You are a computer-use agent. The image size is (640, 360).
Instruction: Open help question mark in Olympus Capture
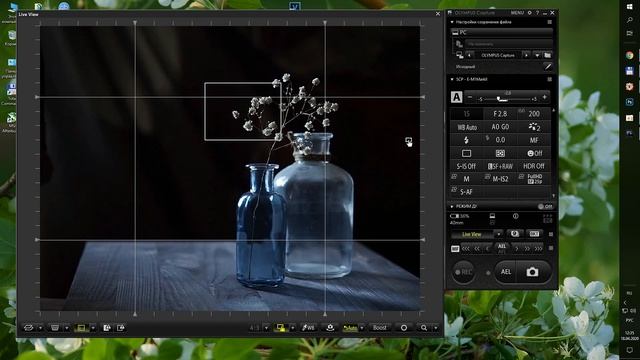click(x=537, y=13)
